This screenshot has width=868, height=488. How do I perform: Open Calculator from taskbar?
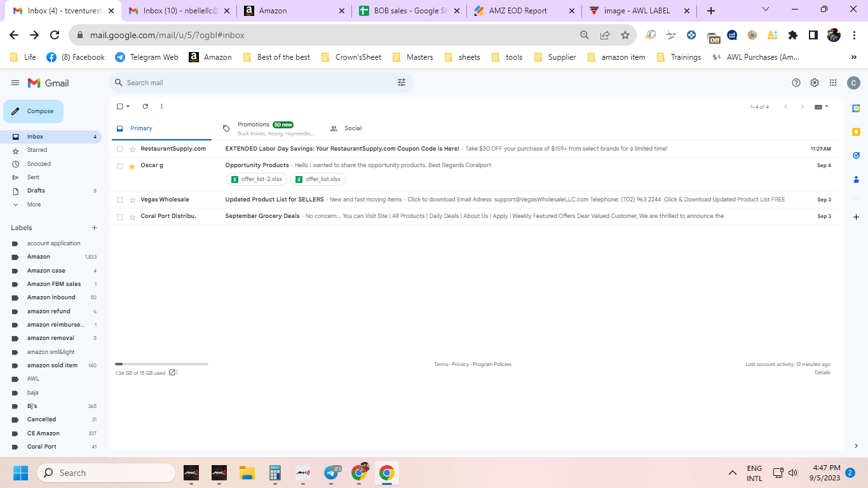275,473
